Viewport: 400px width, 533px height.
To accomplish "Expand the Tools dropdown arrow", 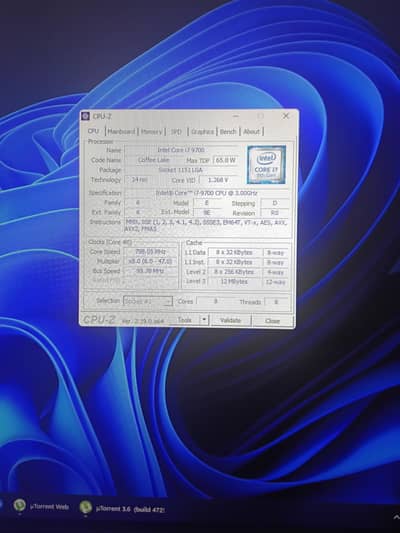I will coord(204,320).
